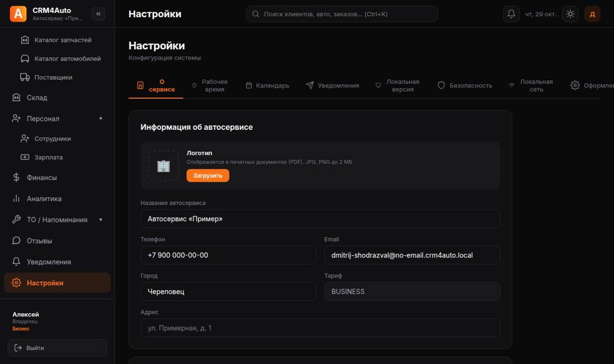Click the Адрес input field
Screen dimensions: 614x364
(320, 328)
